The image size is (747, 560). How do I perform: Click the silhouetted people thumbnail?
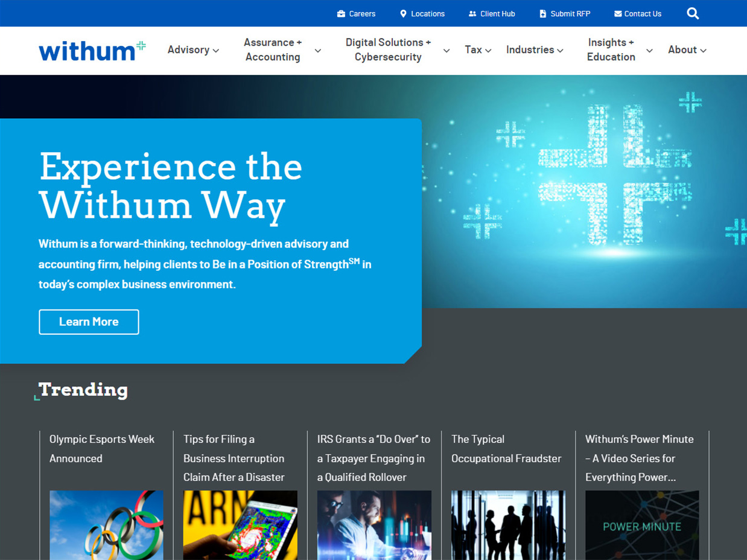pyautogui.click(x=508, y=525)
